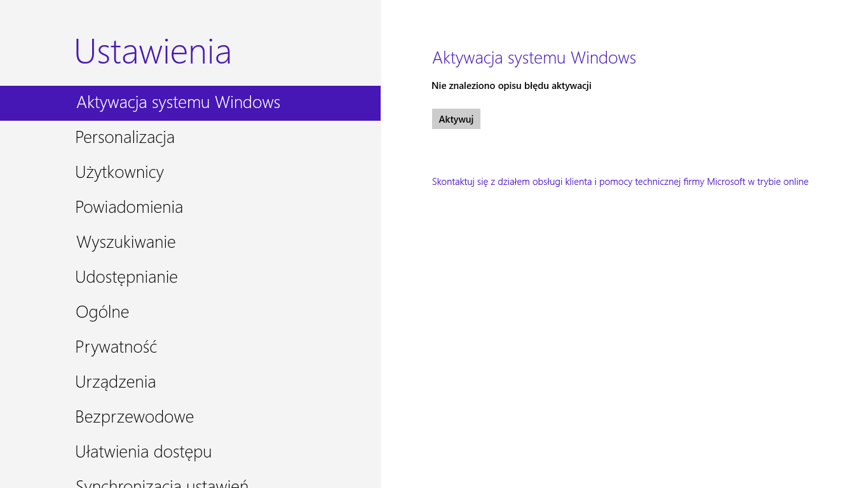The height and width of the screenshot is (488, 868).
Task: Choose the Ogólne category
Action: click(190, 313)
